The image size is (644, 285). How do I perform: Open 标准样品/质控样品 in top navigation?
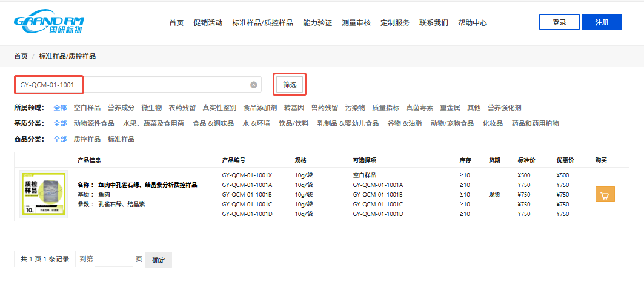click(262, 23)
